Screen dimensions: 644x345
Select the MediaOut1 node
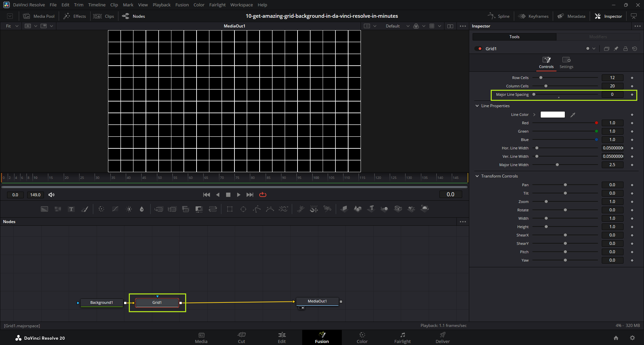[x=317, y=301]
